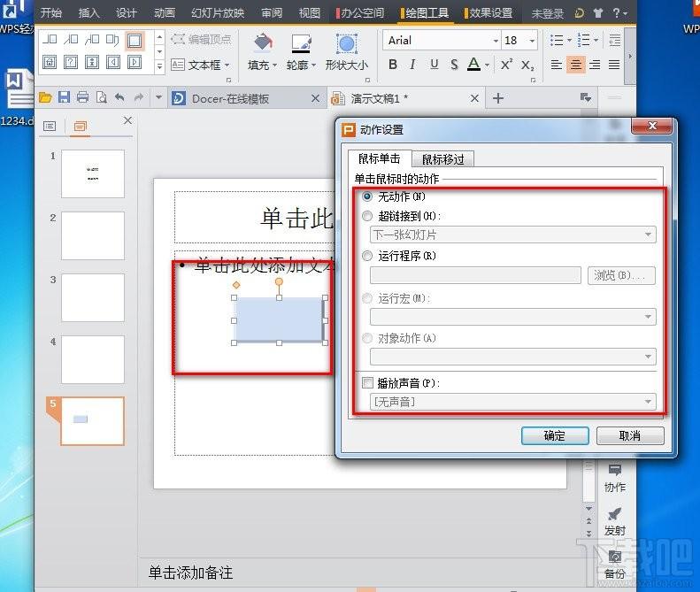Select slide 3 thumbnail
The width and height of the screenshot is (700, 592).
tap(92, 298)
